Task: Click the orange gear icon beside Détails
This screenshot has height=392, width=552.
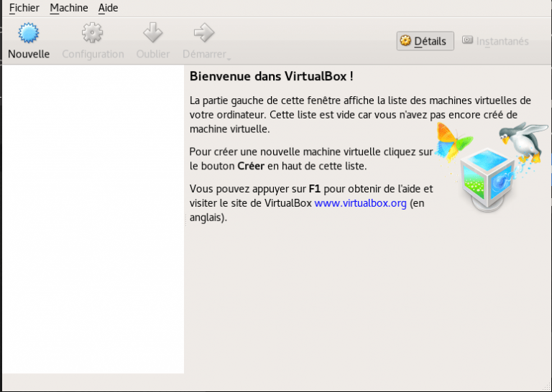Action: click(x=405, y=41)
